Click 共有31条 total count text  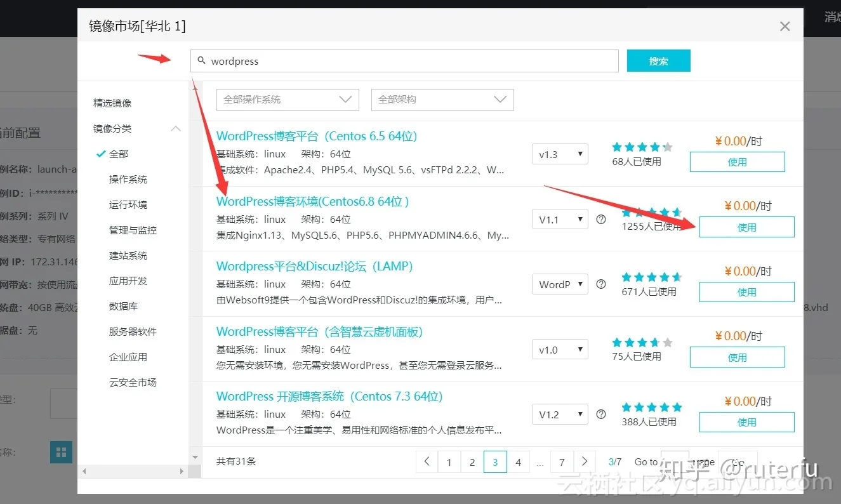pyautogui.click(x=236, y=461)
